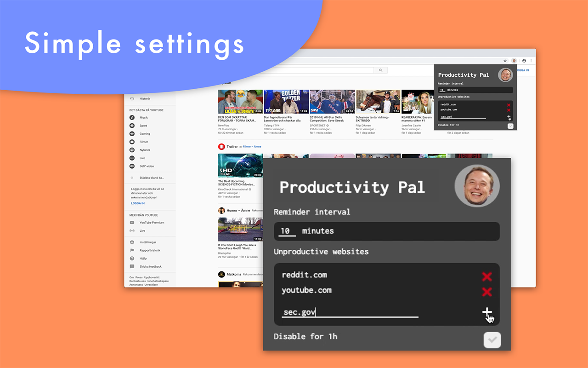This screenshot has width=588, height=368.
Task: Bookmark page with the browser star icon
Action: pyautogui.click(x=505, y=61)
